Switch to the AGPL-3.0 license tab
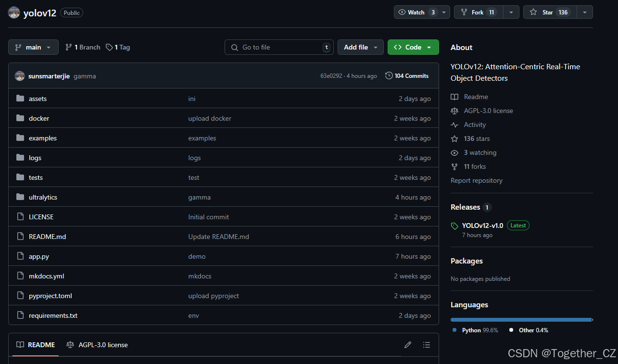 point(97,345)
